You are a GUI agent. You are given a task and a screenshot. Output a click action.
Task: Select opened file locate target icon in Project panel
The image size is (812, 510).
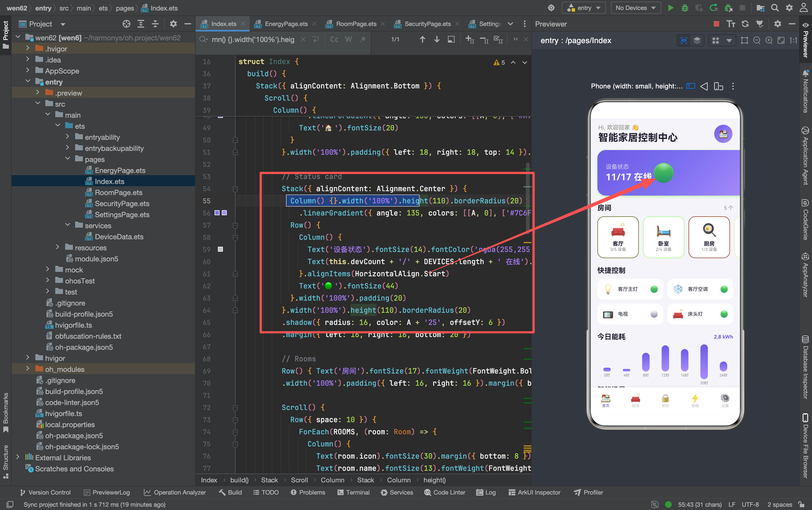coord(126,23)
